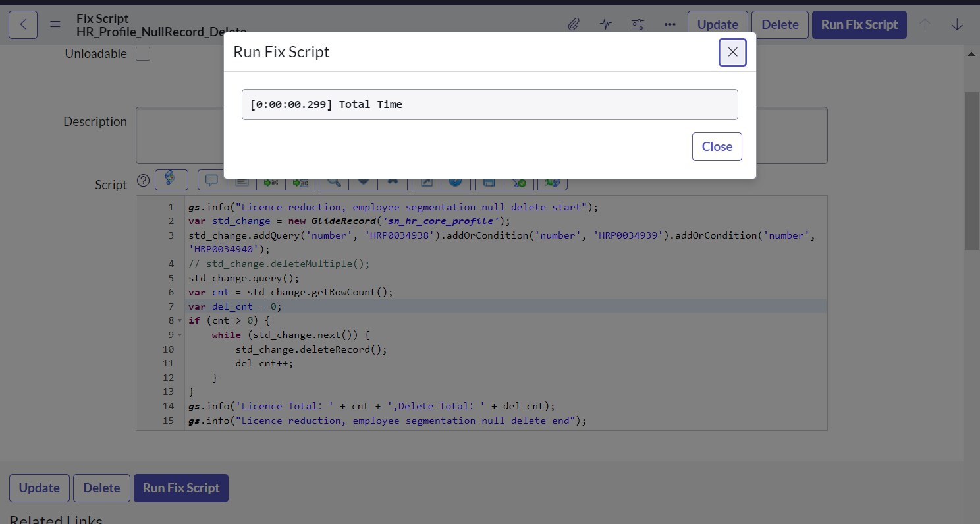980x524 pixels.
Task: Click the back arrow in the form header
Action: click(x=23, y=24)
